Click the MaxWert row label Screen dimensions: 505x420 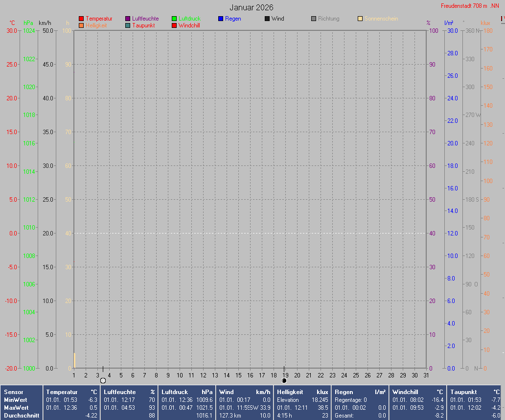coord(16,408)
